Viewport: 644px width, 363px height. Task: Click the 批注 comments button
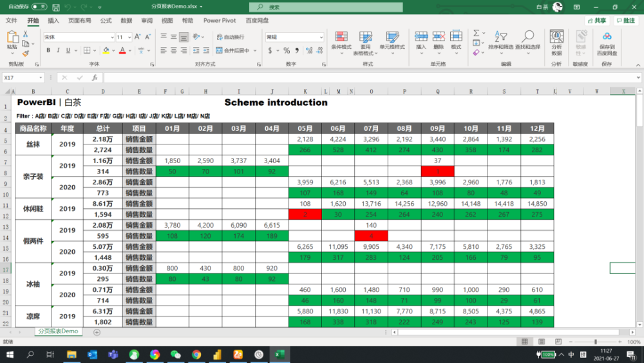[x=626, y=21]
